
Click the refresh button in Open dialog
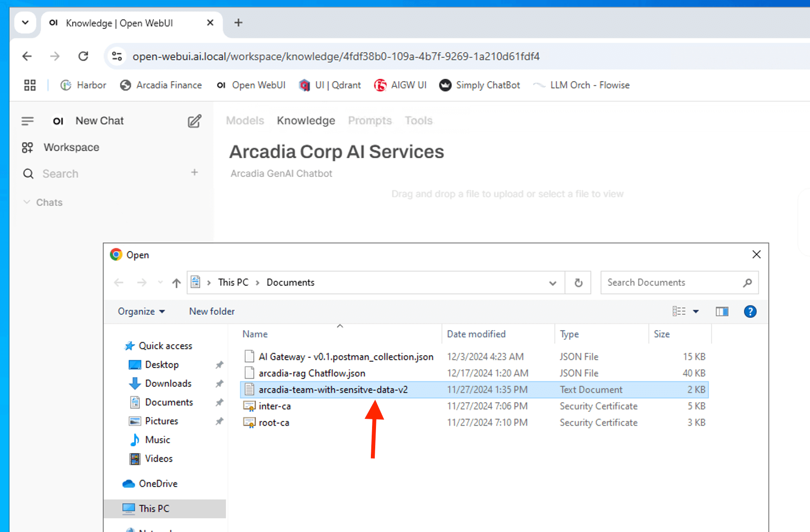point(578,282)
